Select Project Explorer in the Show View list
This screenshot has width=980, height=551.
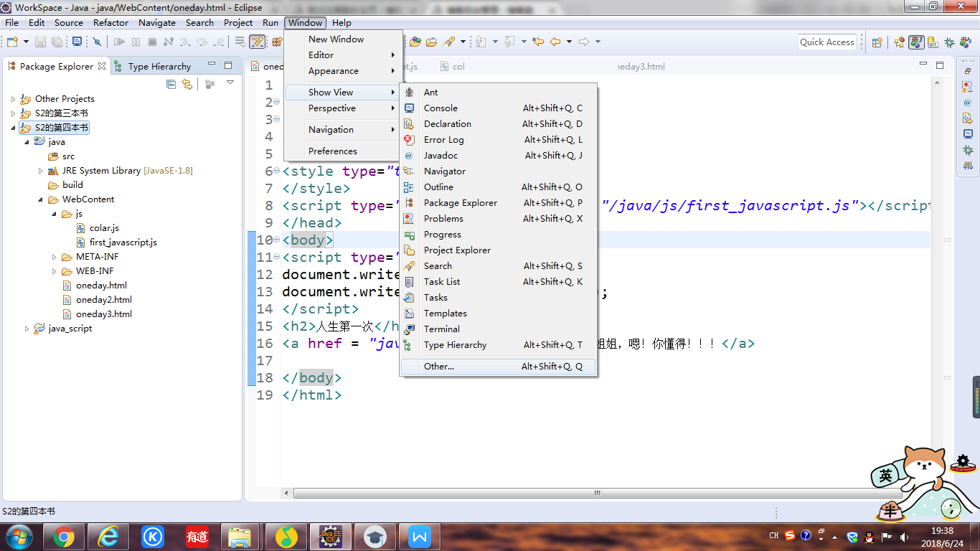coord(498,250)
